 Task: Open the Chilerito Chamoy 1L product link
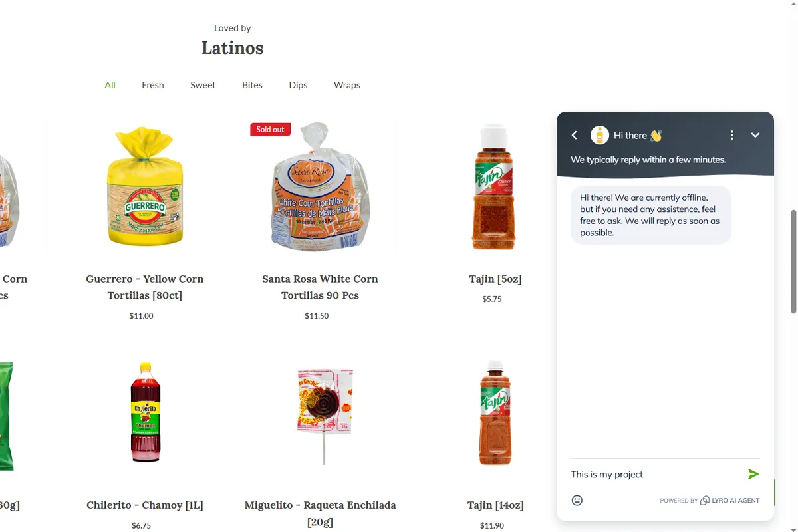click(x=145, y=505)
